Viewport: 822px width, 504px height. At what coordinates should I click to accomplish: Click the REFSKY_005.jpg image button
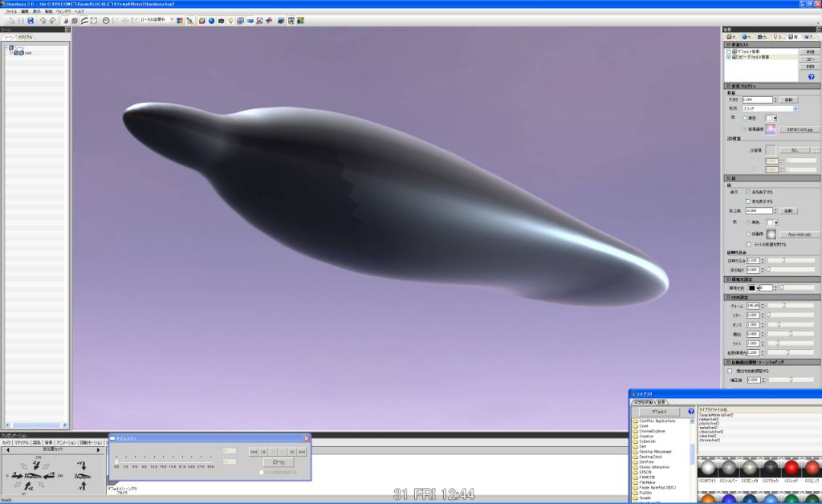799,128
